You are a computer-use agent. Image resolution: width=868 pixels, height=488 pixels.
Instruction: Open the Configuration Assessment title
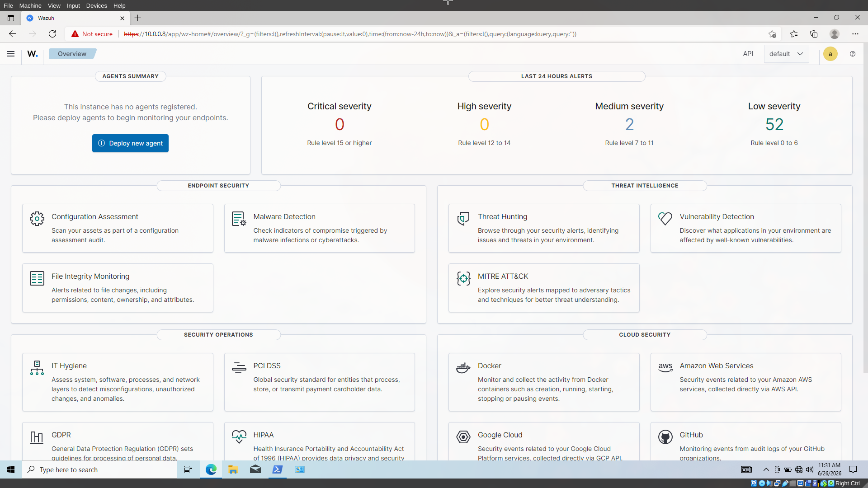click(x=95, y=217)
